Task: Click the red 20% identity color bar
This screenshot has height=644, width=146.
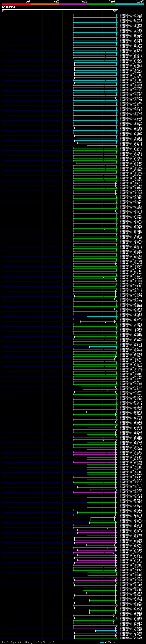Action: point(16,4)
